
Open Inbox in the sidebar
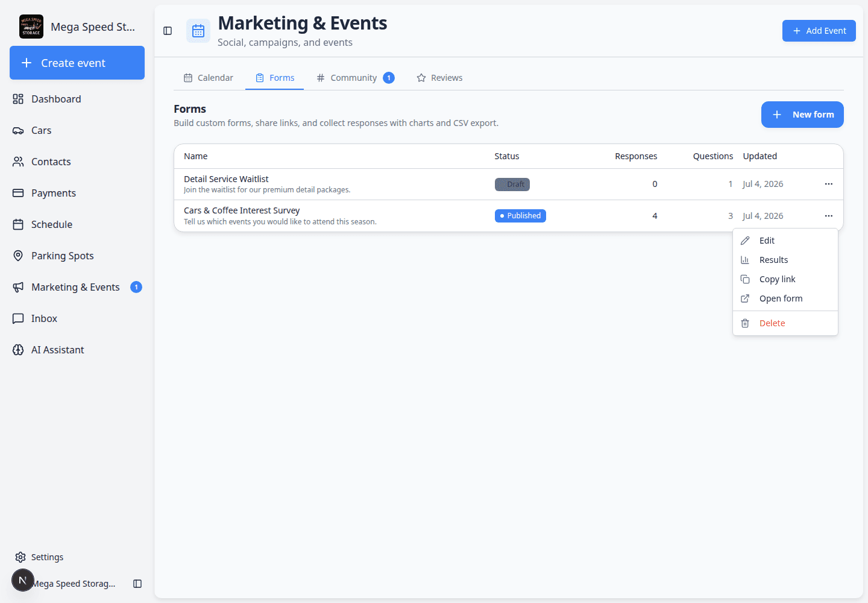77,318
